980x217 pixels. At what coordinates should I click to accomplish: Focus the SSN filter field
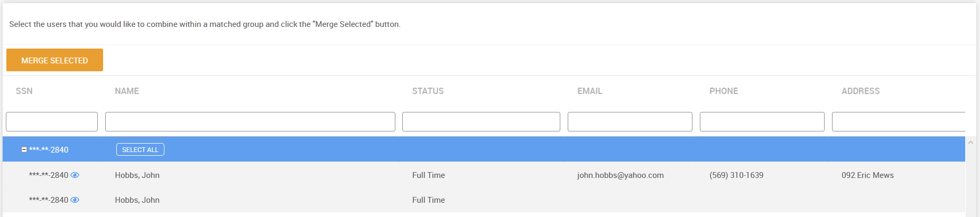(52, 121)
